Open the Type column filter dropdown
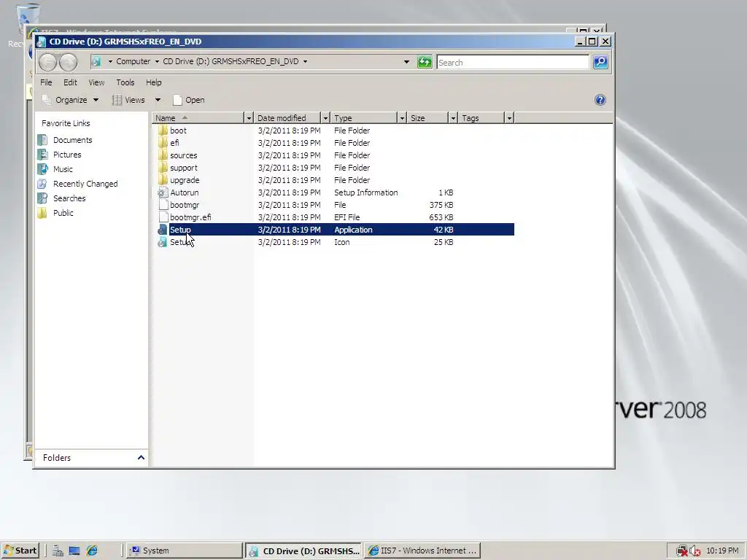The height and width of the screenshot is (560, 747). click(x=402, y=117)
